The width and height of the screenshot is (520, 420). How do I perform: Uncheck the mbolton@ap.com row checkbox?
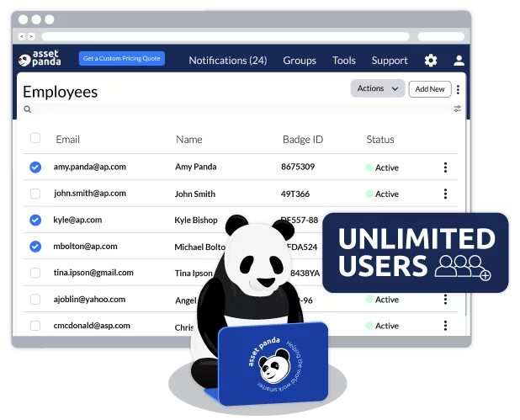[35, 247]
